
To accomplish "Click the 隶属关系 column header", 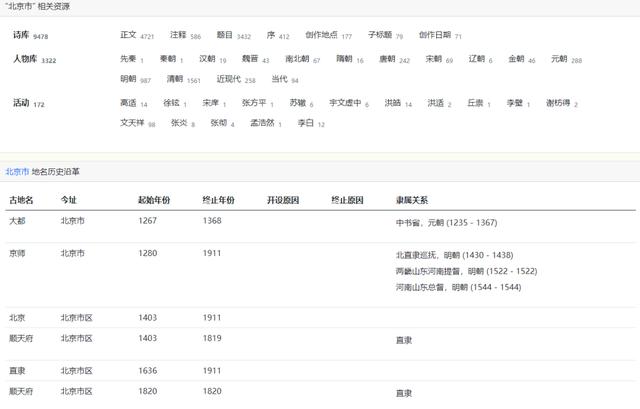I will click(412, 200).
